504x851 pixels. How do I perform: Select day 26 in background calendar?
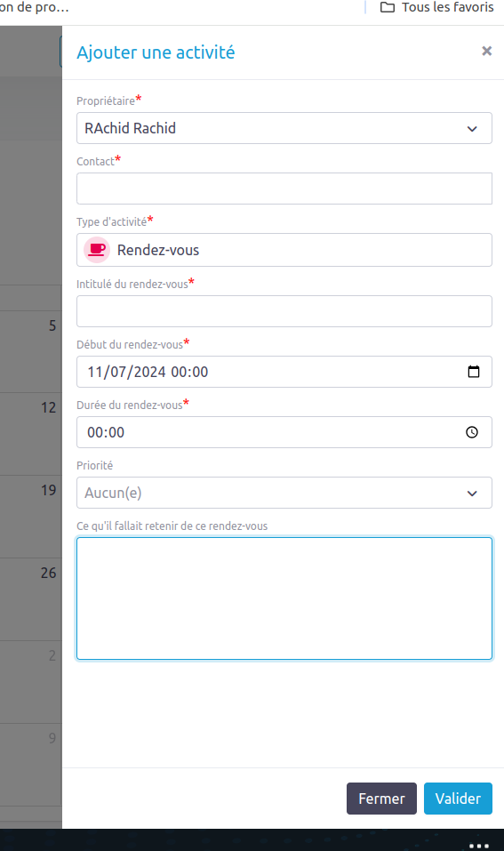[x=48, y=573]
